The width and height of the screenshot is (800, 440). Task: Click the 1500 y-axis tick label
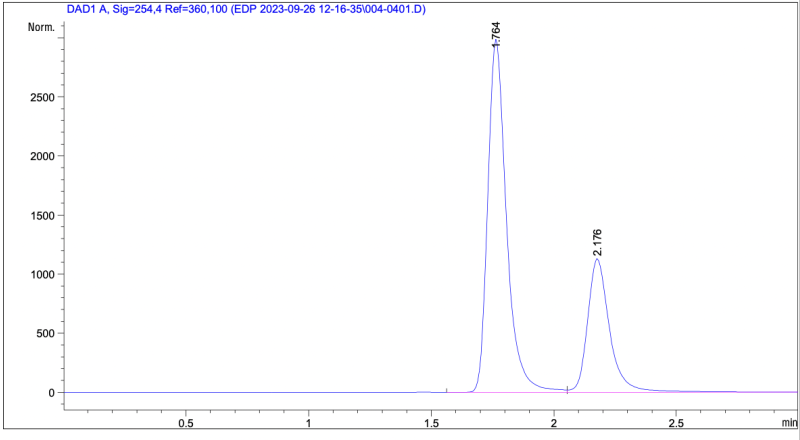[43, 215]
